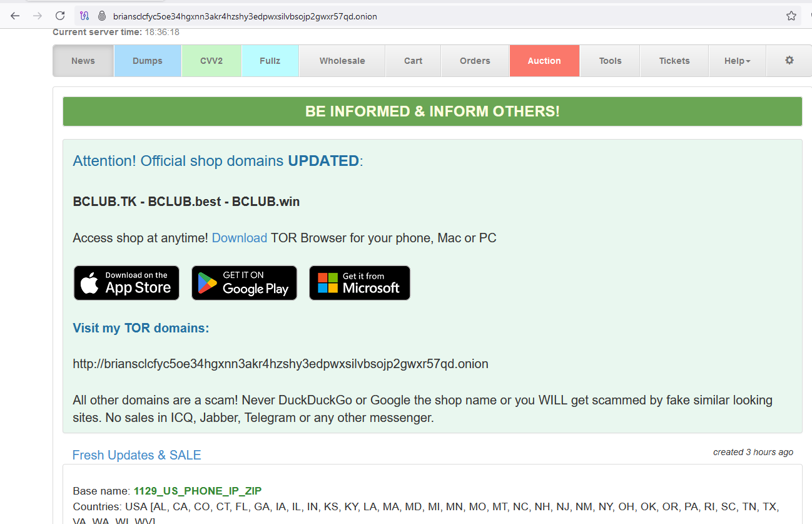The image size is (812, 524).
Task: Click the Tor circuit icon in address bar
Action: (x=84, y=16)
